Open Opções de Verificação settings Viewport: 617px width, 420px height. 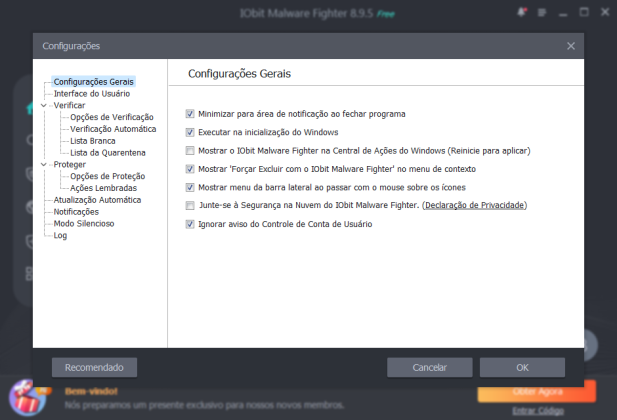pos(112,117)
